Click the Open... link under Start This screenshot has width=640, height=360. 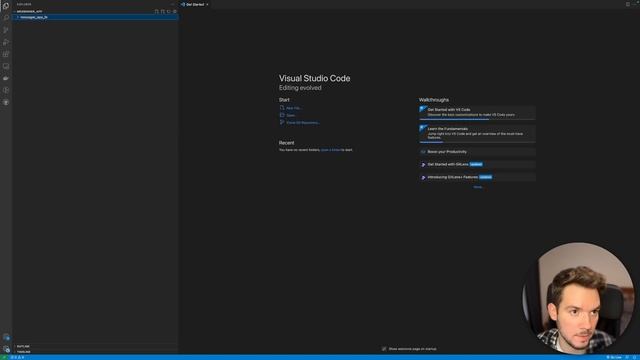click(x=291, y=115)
